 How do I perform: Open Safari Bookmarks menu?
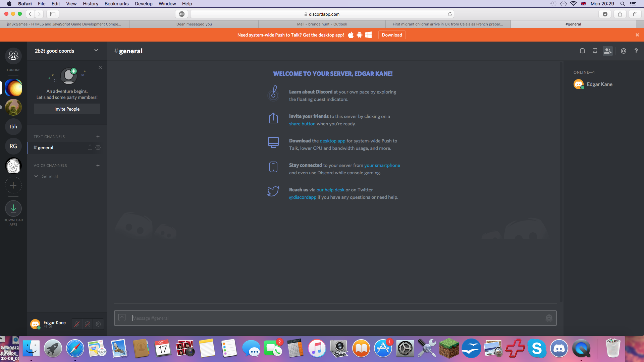click(x=116, y=4)
